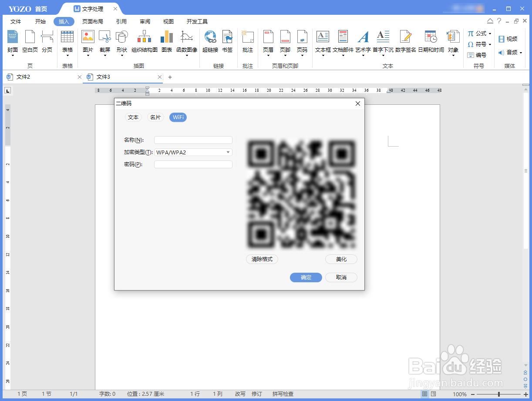
Task: Open the table (表格) tool
Action: [67, 43]
